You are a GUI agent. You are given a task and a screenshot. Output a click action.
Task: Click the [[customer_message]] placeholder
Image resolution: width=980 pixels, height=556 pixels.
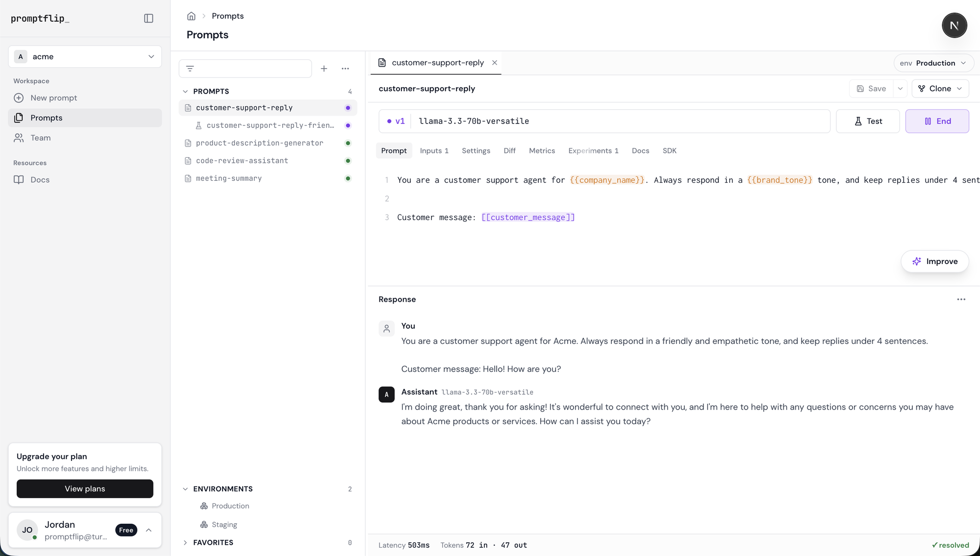(528, 218)
